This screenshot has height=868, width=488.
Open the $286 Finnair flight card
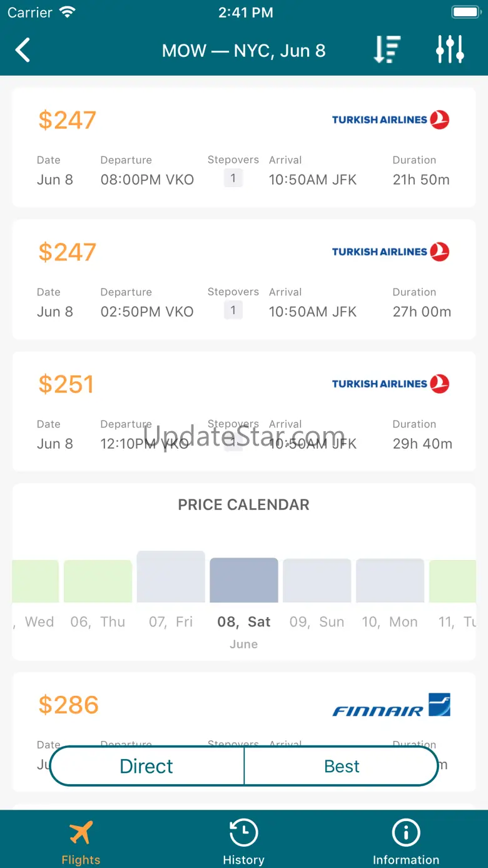pos(243,713)
